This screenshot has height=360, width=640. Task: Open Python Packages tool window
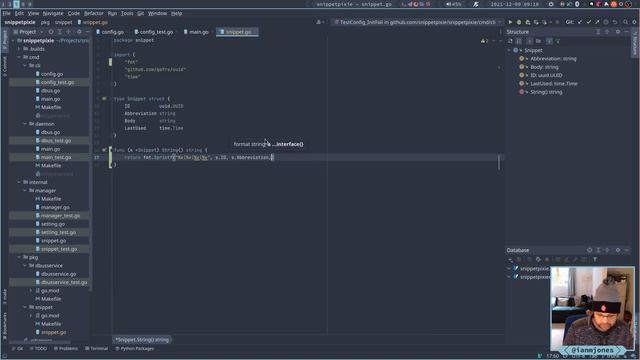(135, 349)
